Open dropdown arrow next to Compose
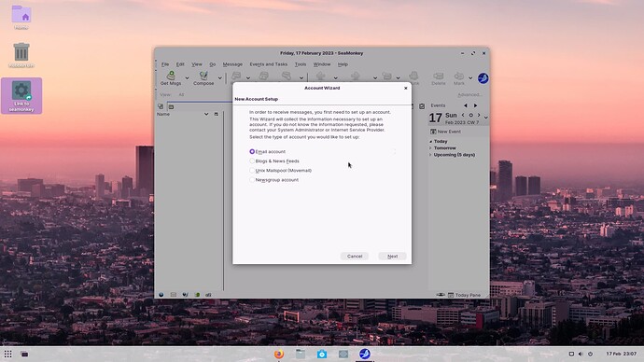The width and height of the screenshot is (644, 362). point(219,78)
